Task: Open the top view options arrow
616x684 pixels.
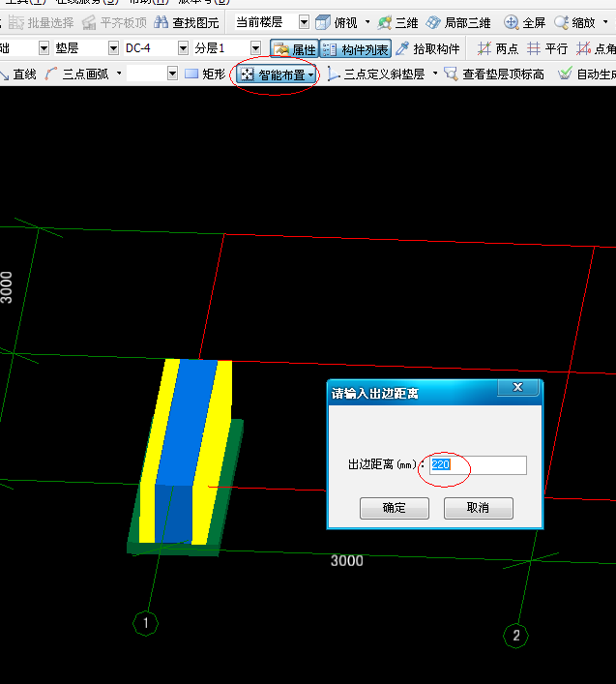Action: pos(367,22)
